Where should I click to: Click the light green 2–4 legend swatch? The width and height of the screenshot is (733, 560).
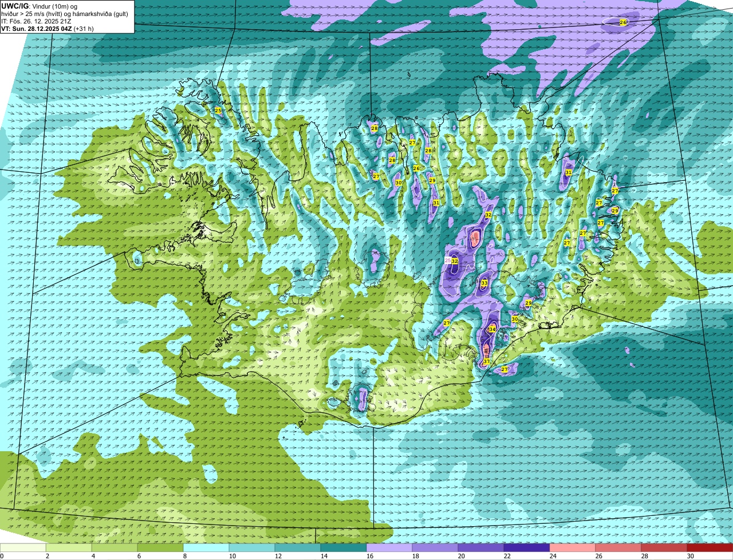tap(69, 547)
